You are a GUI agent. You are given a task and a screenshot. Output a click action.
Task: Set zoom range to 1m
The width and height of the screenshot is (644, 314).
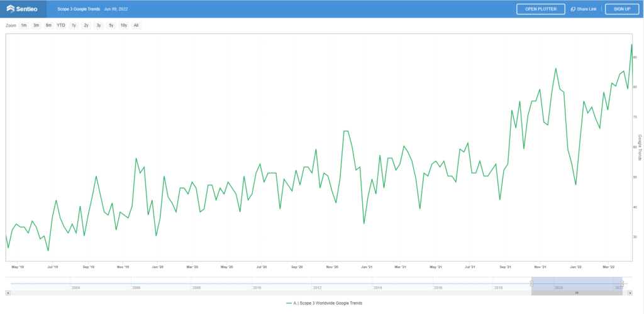(x=24, y=25)
